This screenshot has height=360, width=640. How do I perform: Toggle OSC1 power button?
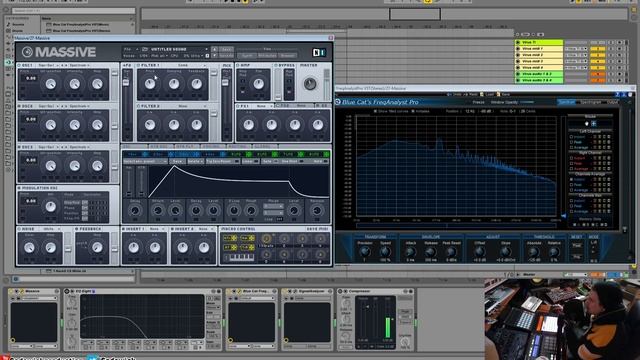pyautogui.click(x=19, y=65)
